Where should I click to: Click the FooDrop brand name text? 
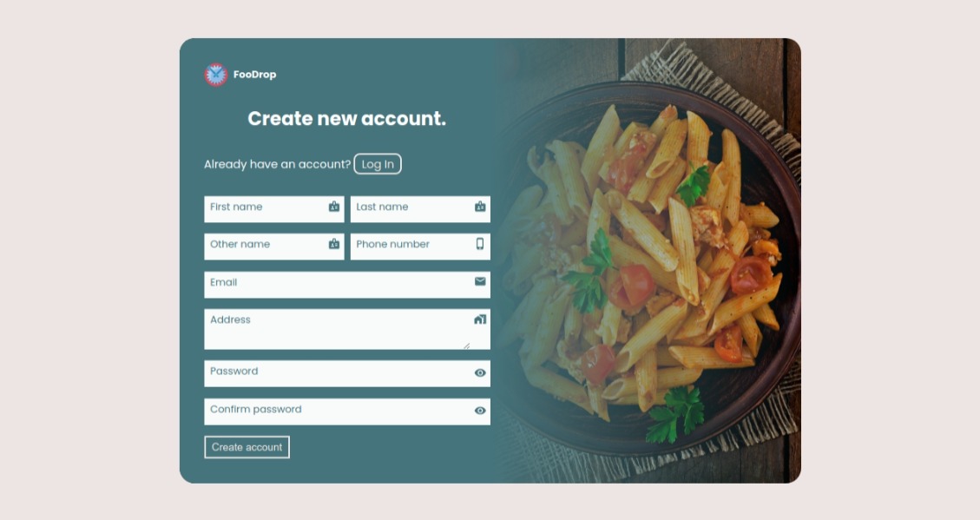click(254, 75)
